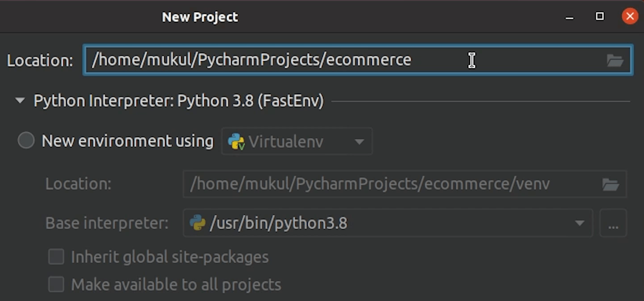Select the New environment using radio button
644x301 pixels.
(26, 140)
